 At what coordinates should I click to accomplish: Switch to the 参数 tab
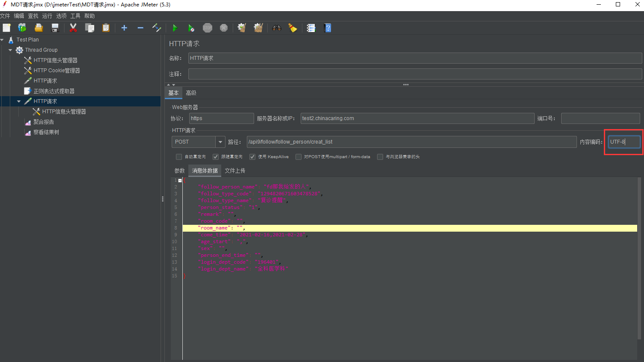pos(179,171)
